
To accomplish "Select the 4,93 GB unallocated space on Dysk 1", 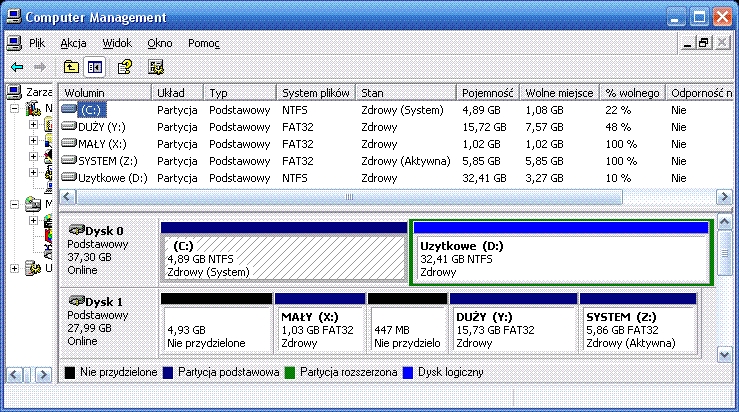I will point(216,323).
